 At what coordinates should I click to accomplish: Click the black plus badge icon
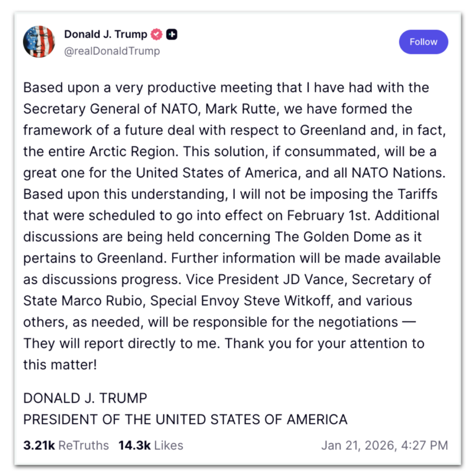[x=172, y=34]
